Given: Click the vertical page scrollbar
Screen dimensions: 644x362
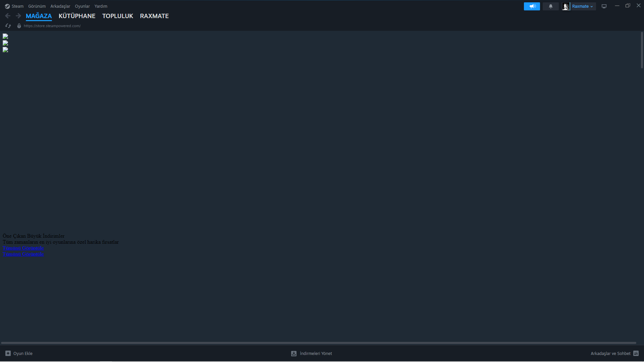Looking at the screenshot, I should tap(642, 50).
